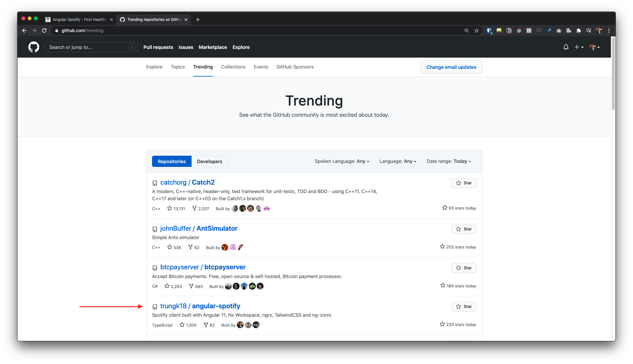Switch to the Developers view
This screenshot has width=633, height=364.
pyautogui.click(x=209, y=161)
